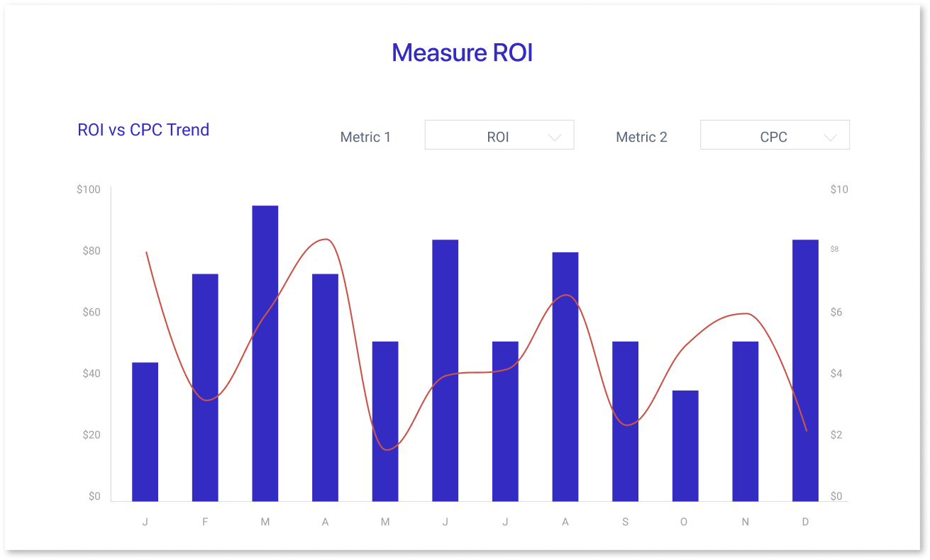Click the N month label
The image size is (930, 560).
(745, 522)
